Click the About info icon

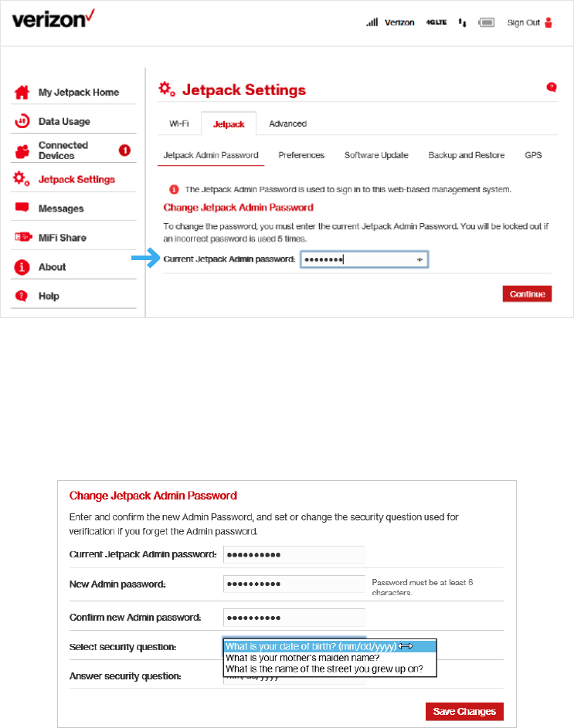[22, 267]
